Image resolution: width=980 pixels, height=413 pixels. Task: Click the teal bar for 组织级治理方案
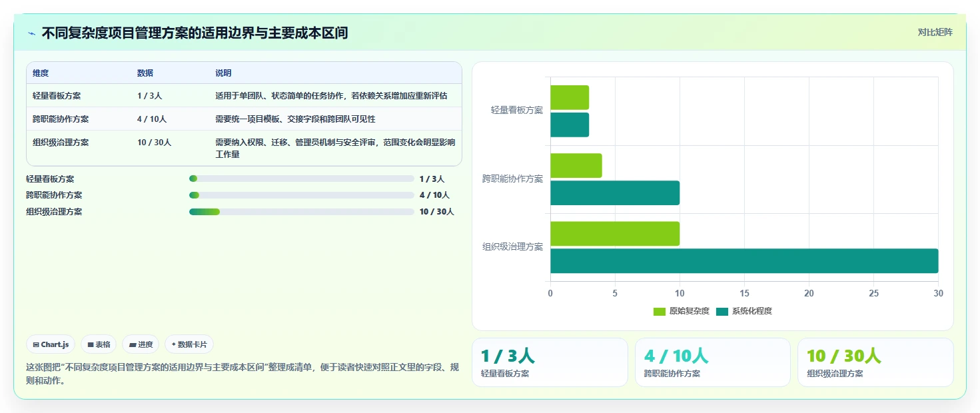(744, 260)
